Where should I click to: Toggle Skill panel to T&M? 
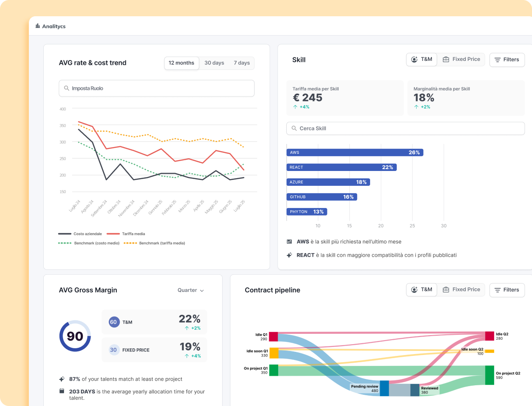(x=422, y=60)
